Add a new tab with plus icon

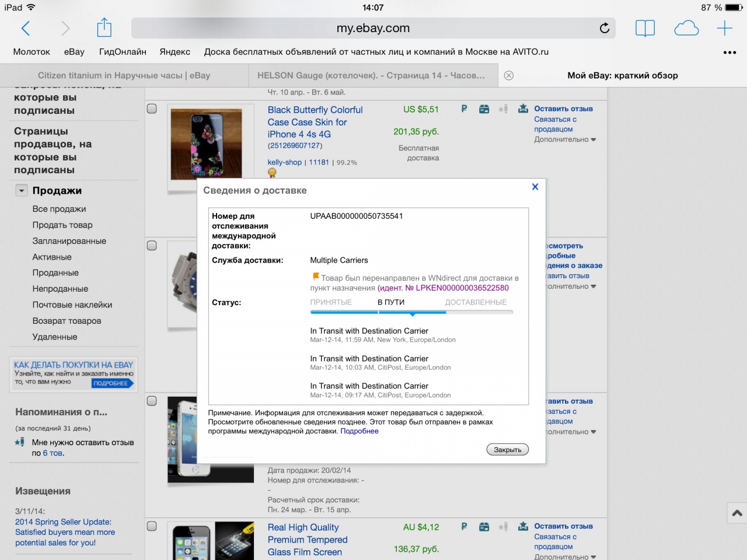tap(724, 28)
